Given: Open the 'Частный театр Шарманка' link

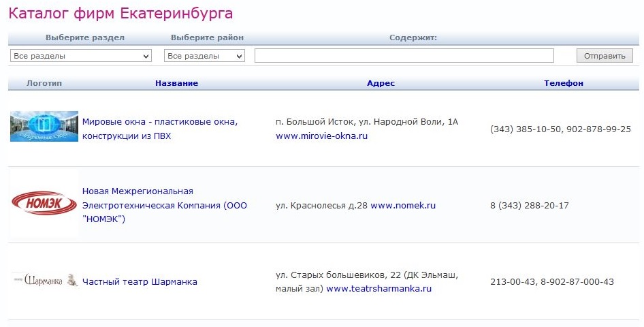Looking at the screenshot, I should [140, 281].
